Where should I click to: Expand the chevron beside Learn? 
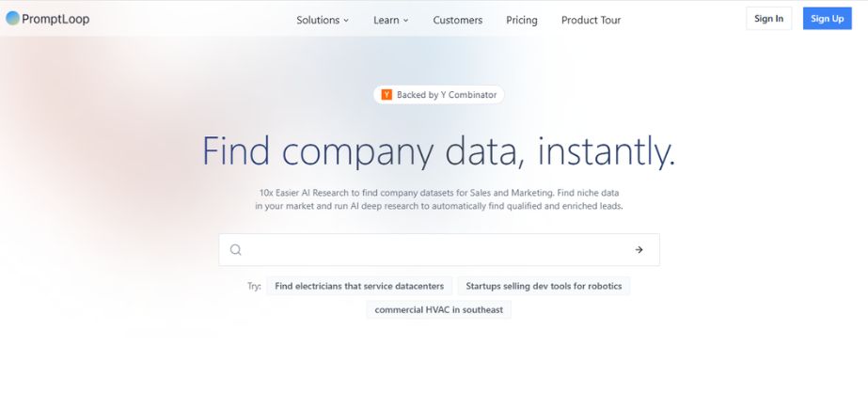[405, 21]
